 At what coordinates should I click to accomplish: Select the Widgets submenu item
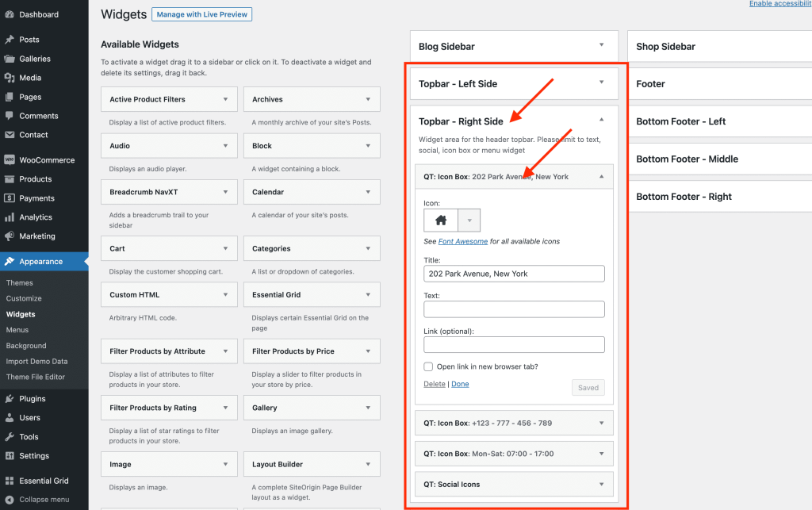click(21, 314)
